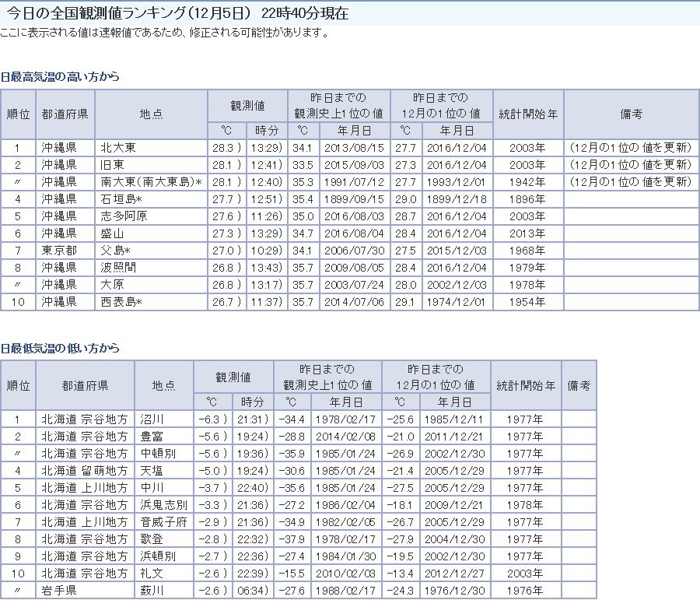This screenshot has height=600, width=700.
Task: Open the 波照間 station link
Action: [x=118, y=268]
